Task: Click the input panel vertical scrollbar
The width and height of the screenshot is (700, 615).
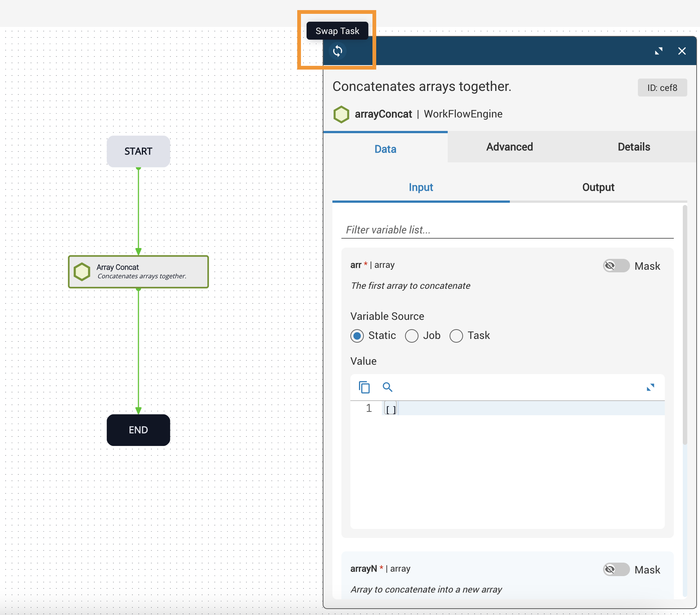Action: pyautogui.click(x=685, y=325)
